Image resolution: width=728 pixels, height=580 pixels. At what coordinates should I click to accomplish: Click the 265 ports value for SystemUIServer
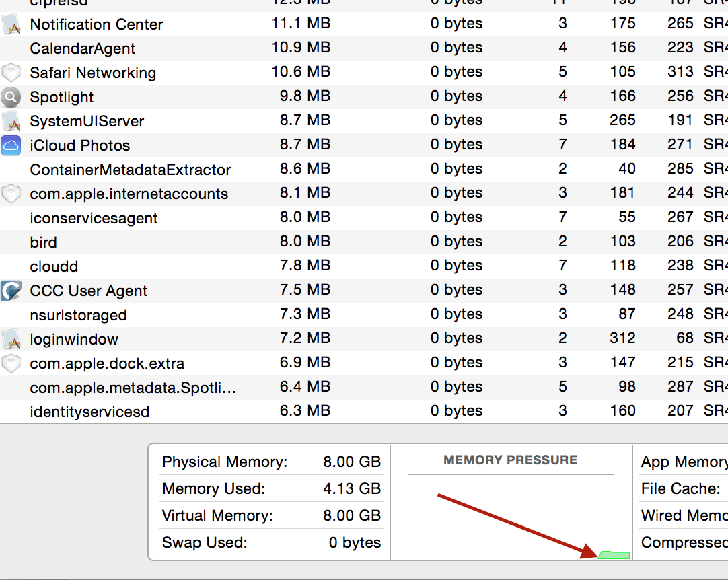click(x=622, y=120)
